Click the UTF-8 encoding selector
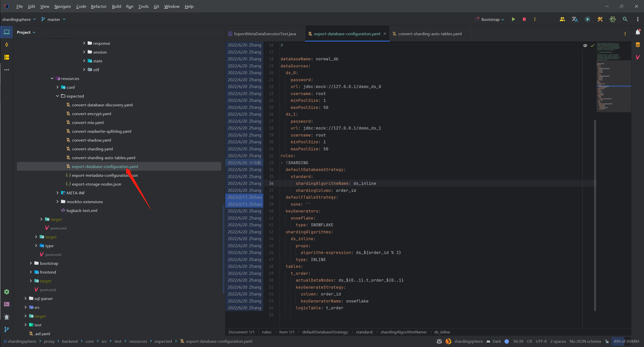 pyautogui.click(x=541, y=341)
